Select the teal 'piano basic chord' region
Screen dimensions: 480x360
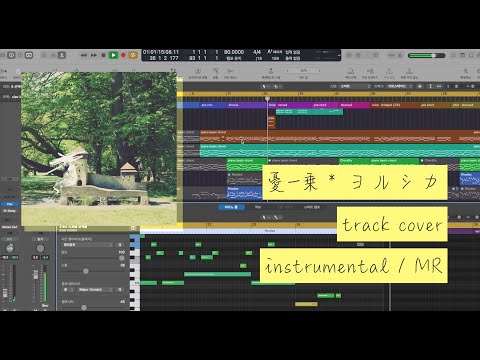point(340,150)
